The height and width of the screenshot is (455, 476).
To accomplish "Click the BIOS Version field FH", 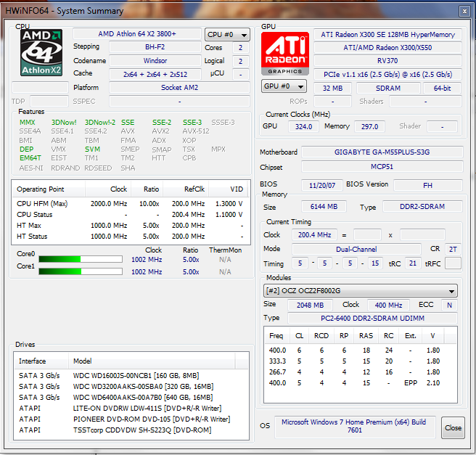I will (x=428, y=185).
